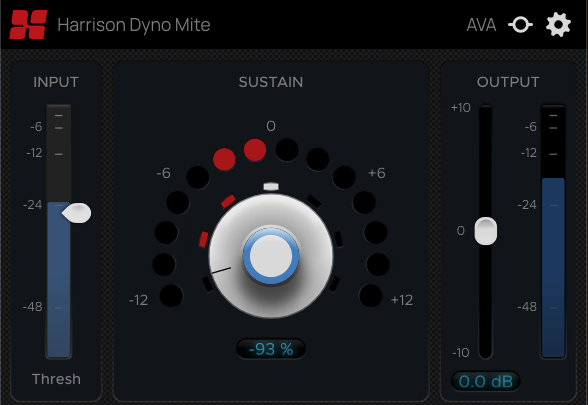
Task: Click the lit red LED nearest zero
Action: click(255, 150)
